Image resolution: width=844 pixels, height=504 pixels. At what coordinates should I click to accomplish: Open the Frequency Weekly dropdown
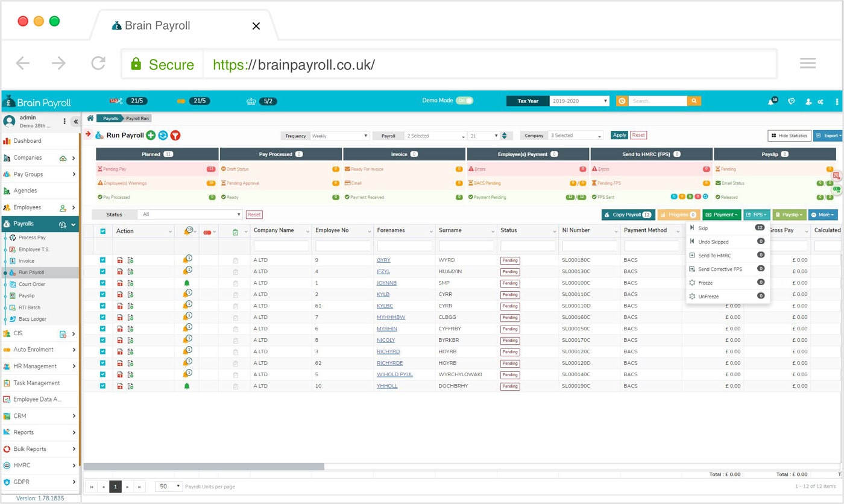[x=339, y=136]
